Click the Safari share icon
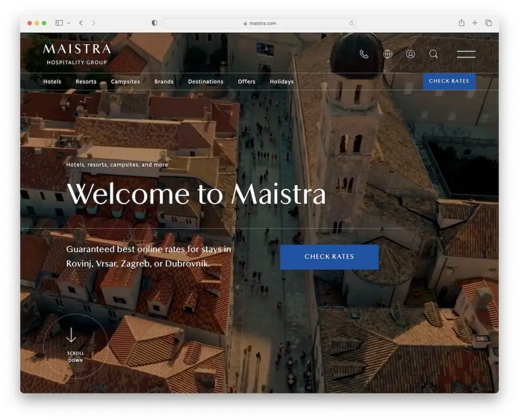The image size is (519, 420). coord(461,22)
